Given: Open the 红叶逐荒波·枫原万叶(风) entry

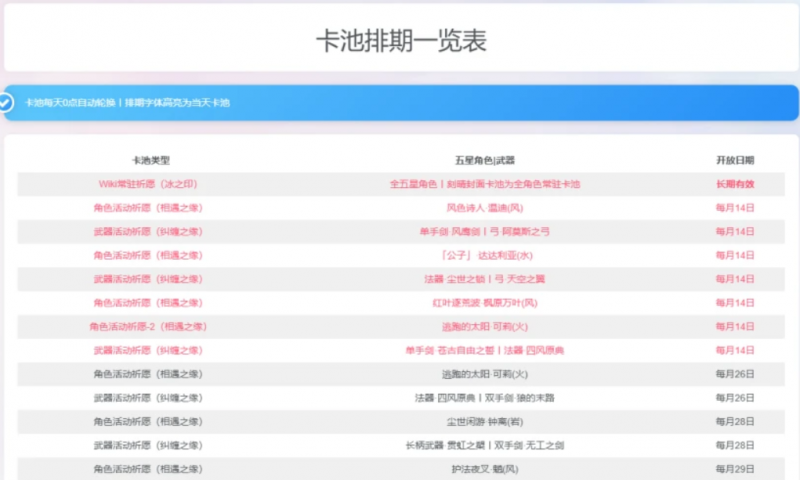Looking at the screenshot, I should 484,302.
